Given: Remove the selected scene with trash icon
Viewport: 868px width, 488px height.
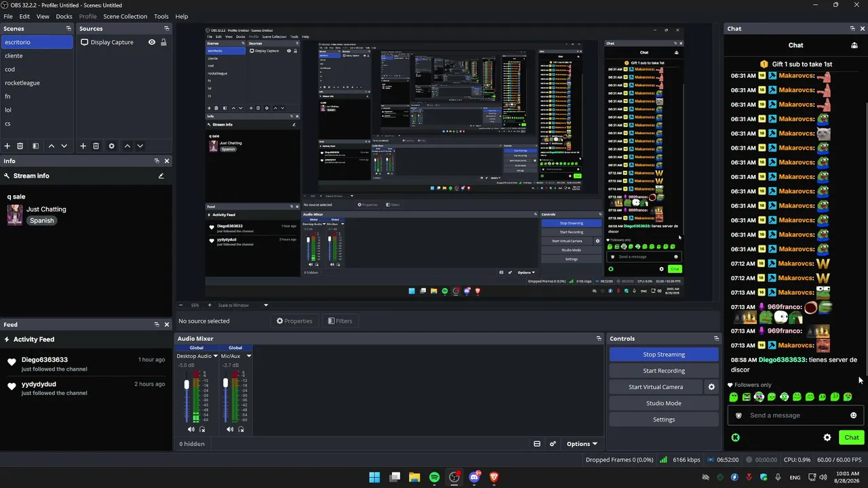Looking at the screenshot, I should [20, 146].
